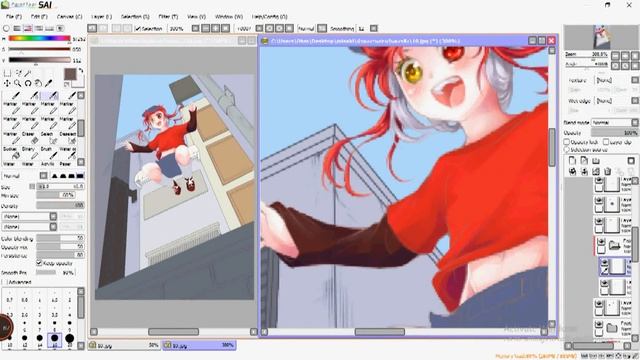Delete the selected layer with trash icon
The width and height of the screenshot is (640, 360).
tap(607, 171)
